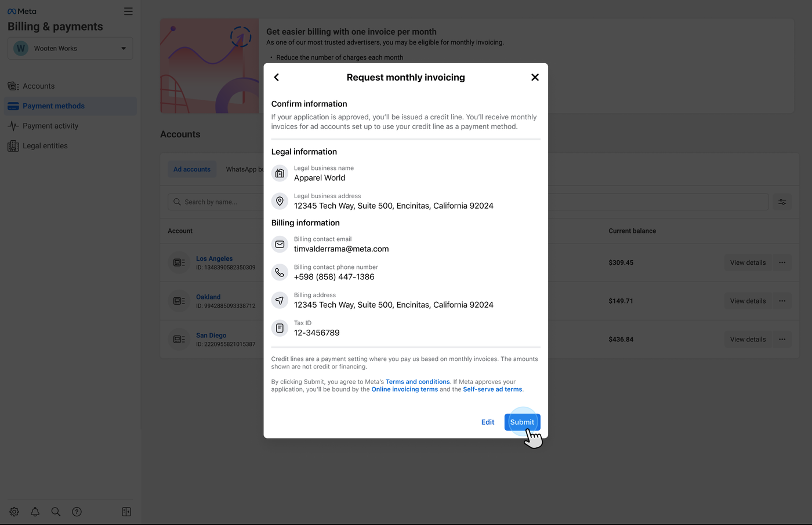Viewport: 812px width, 525px height.
Task: Click the search magnifier in sidebar footer
Action: coord(56,512)
